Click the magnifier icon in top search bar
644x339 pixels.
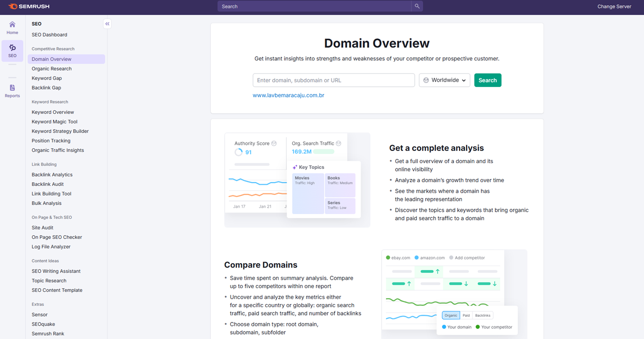(x=417, y=6)
